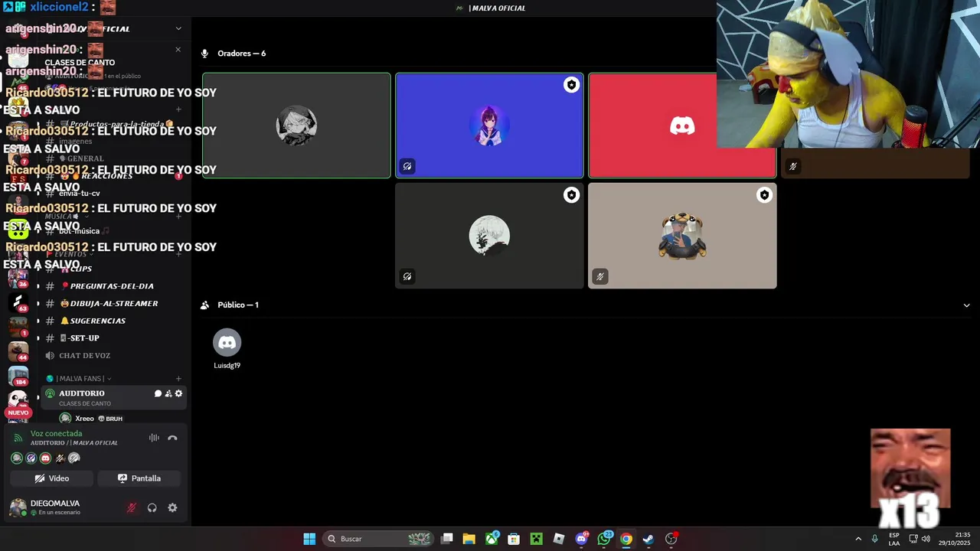This screenshot has height=551, width=980.
Task: Close the CLASES DE CANTO banner
Action: coord(178,50)
